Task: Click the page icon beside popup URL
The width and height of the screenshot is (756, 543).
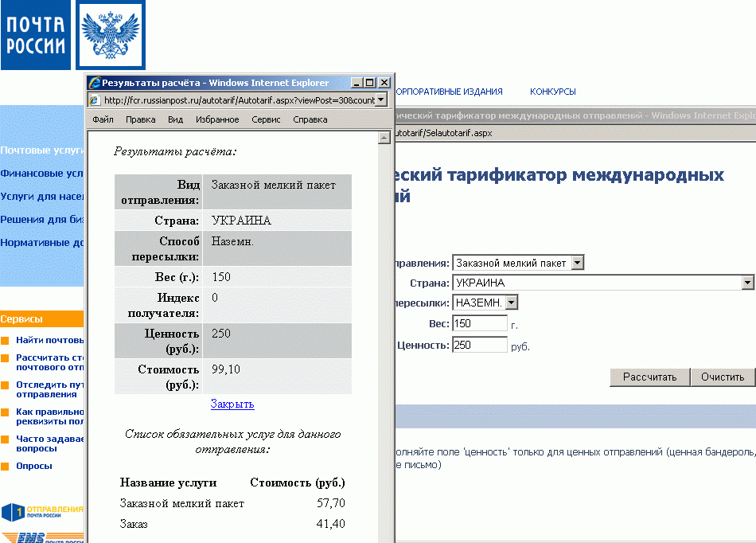Action: point(95,100)
